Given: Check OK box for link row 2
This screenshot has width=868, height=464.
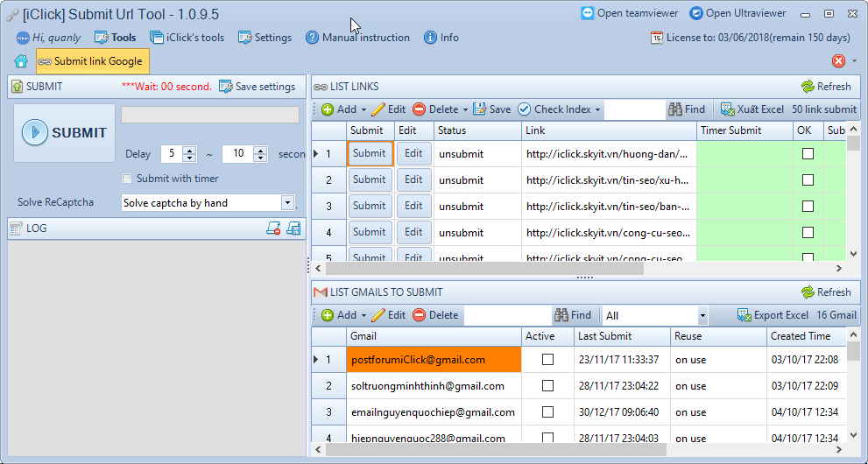Looking at the screenshot, I should (x=808, y=179).
